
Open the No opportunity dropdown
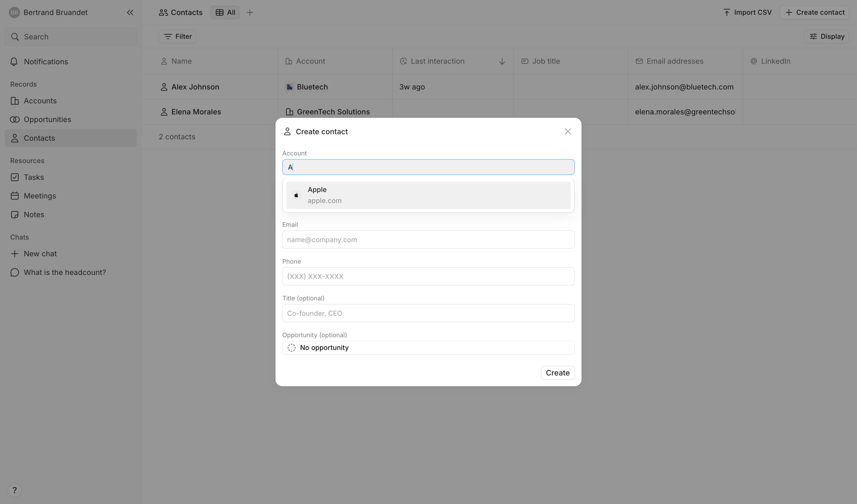(428, 348)
